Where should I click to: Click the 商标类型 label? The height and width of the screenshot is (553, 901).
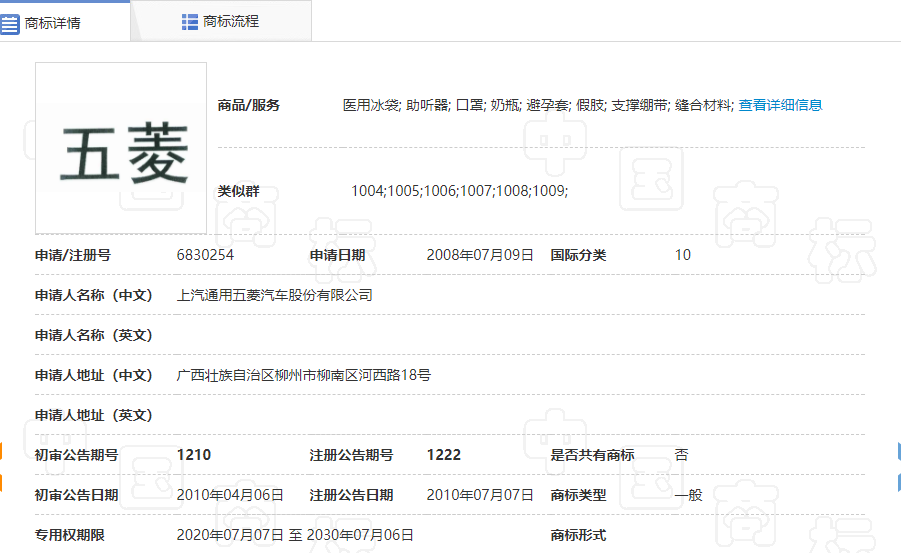tap(578, 495)
